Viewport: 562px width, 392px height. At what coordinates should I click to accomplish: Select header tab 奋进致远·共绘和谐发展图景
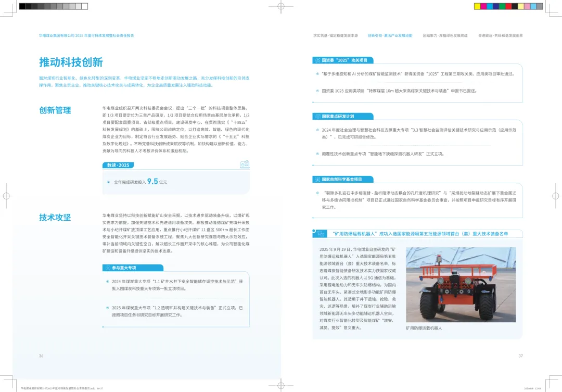click(x=501, y=35)
